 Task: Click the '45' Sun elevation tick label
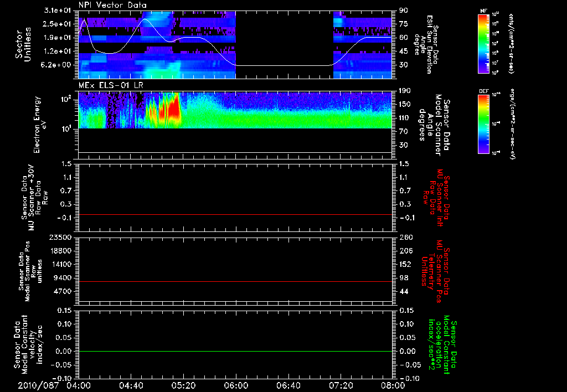pyautogui.click(x=404, y=51)
